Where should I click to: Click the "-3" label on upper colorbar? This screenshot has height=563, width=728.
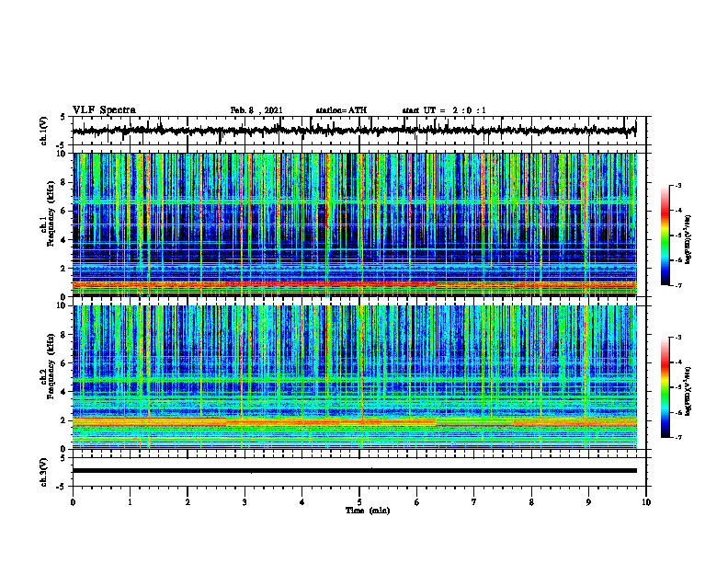coord(677,185)
